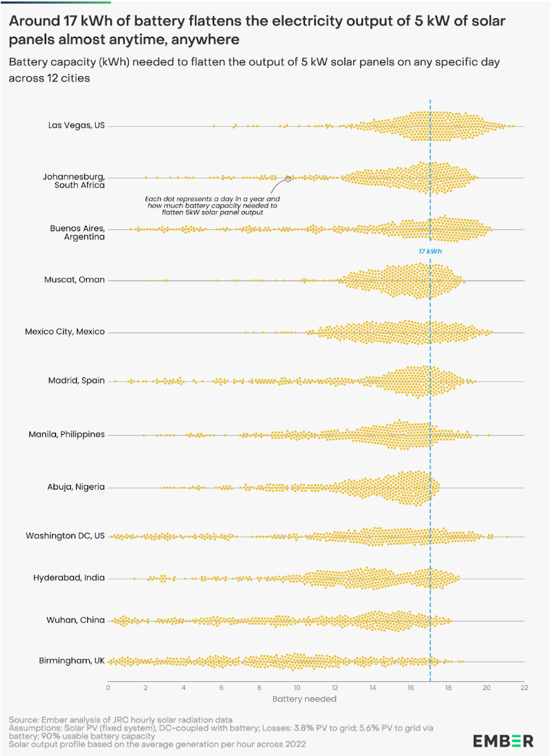Click the Muscat, Oman label
The image size is (554, 756).
[x=74, y=280]
